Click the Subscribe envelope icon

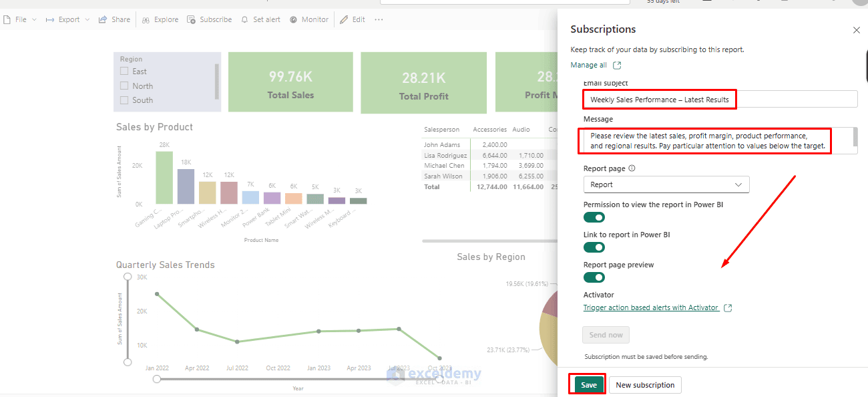click(x=192, y=19)
